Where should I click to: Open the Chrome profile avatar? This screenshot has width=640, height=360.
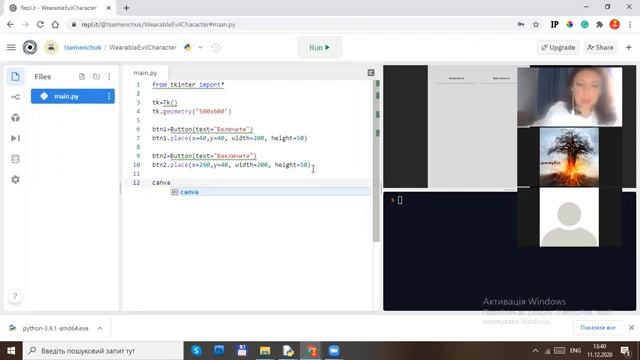click(x=615, y=24)
